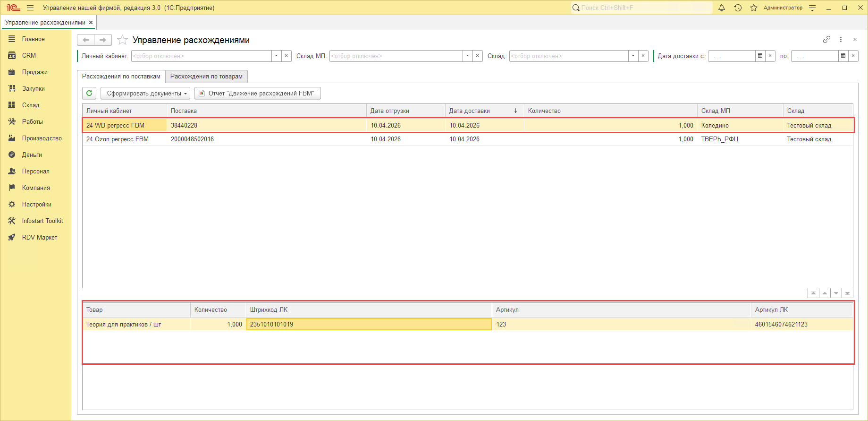
Task: Open the history clock icon
Action: (738, 8)
